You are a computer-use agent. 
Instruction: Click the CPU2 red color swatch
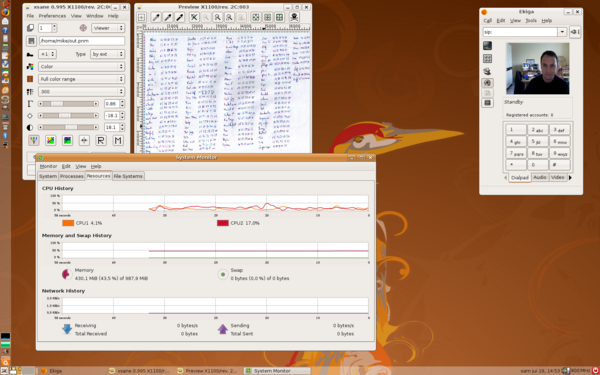pos(223,223)
